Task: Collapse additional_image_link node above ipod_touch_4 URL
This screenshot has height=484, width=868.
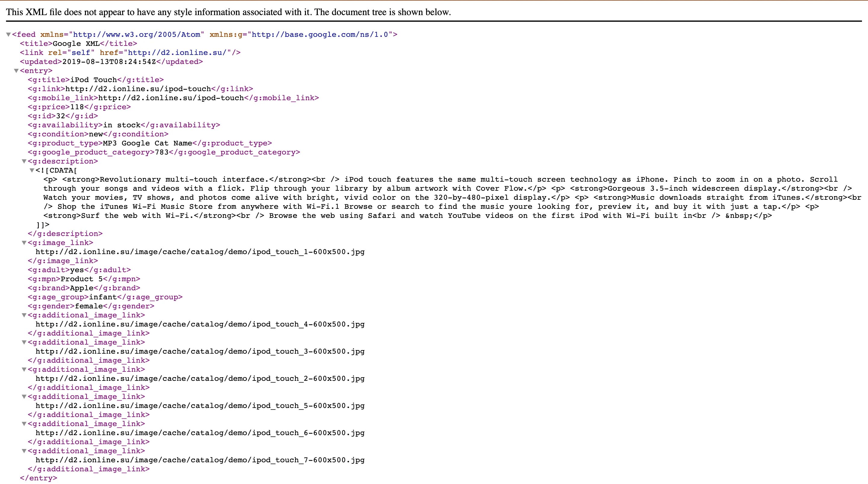Action: (24, 315)
